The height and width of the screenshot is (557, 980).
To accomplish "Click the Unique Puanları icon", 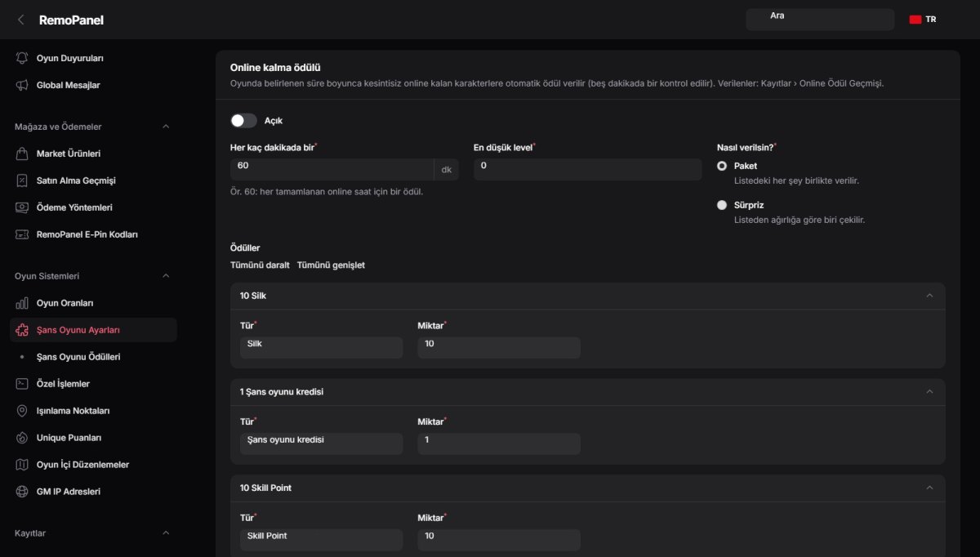I will pos(22,438).
